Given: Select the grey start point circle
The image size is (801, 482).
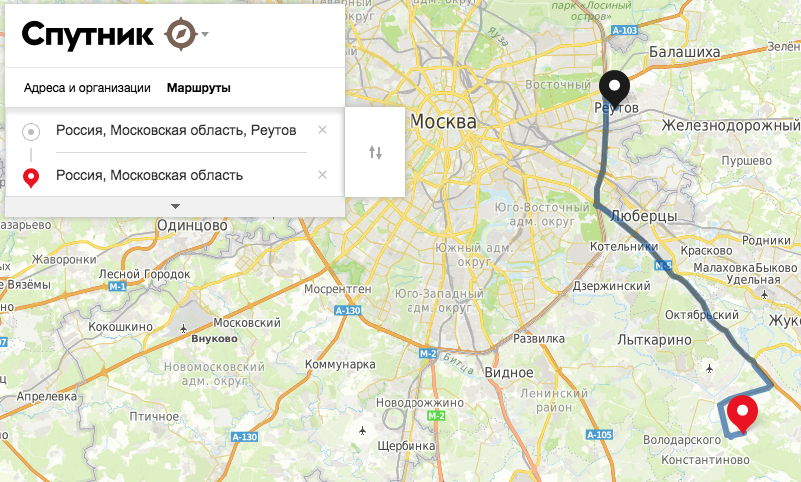Looking at the screenshot, I should tap(31, 132).
